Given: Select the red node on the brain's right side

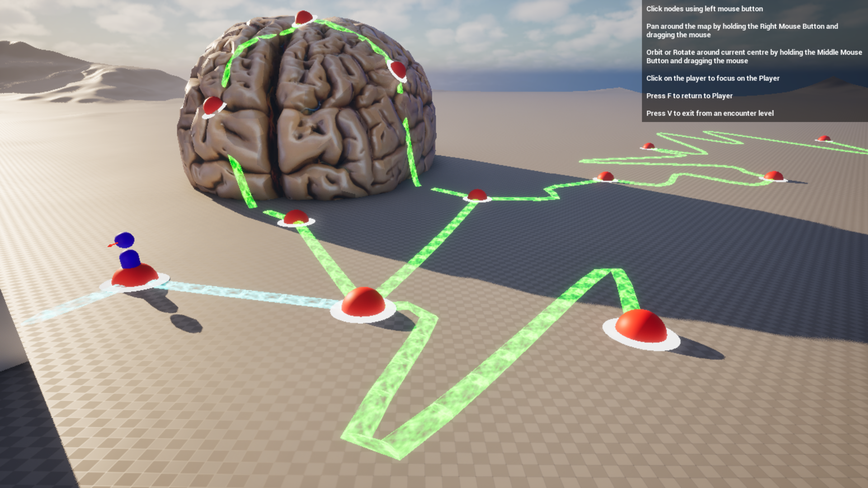Looking at the screenshot, I should click(398, 70).
